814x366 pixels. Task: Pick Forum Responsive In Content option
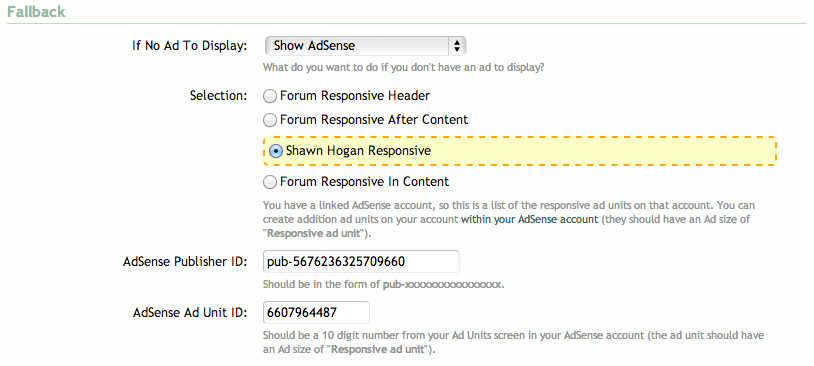point(270,182)
